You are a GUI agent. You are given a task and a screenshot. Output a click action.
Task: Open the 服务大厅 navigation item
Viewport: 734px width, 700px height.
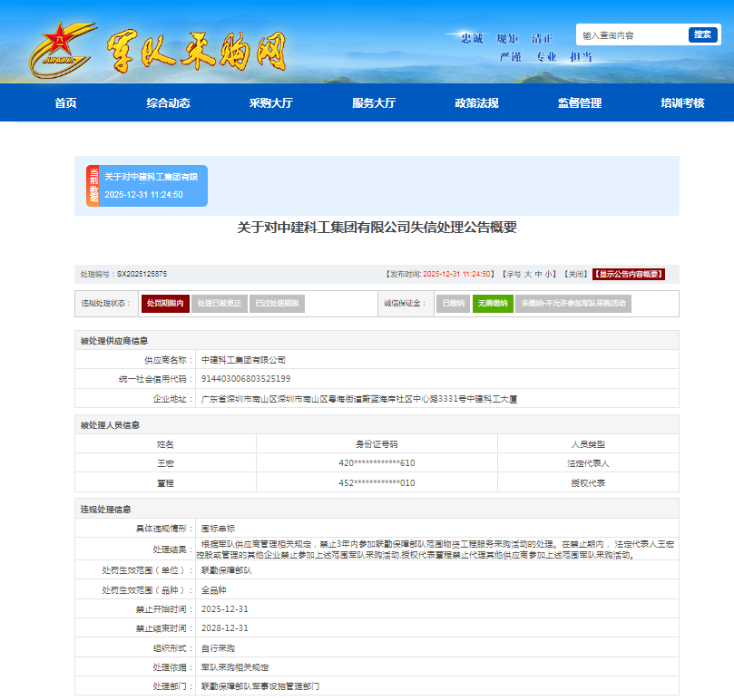pos(374,103)
